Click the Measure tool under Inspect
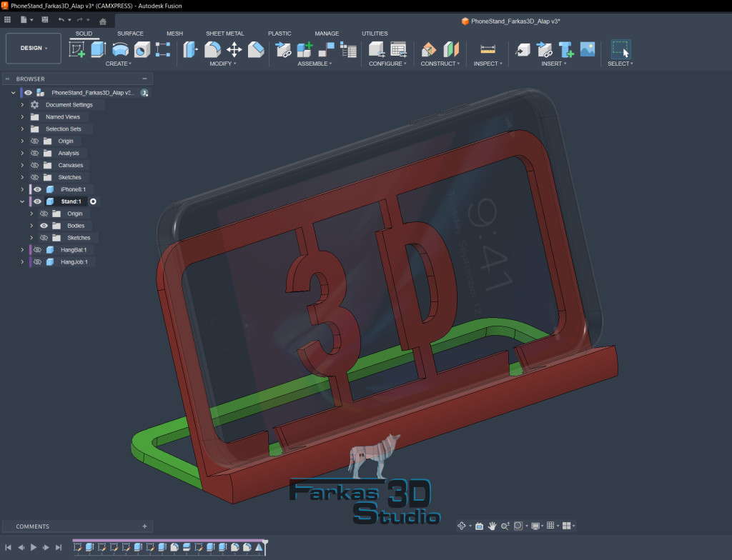 (x=488, y=49)
